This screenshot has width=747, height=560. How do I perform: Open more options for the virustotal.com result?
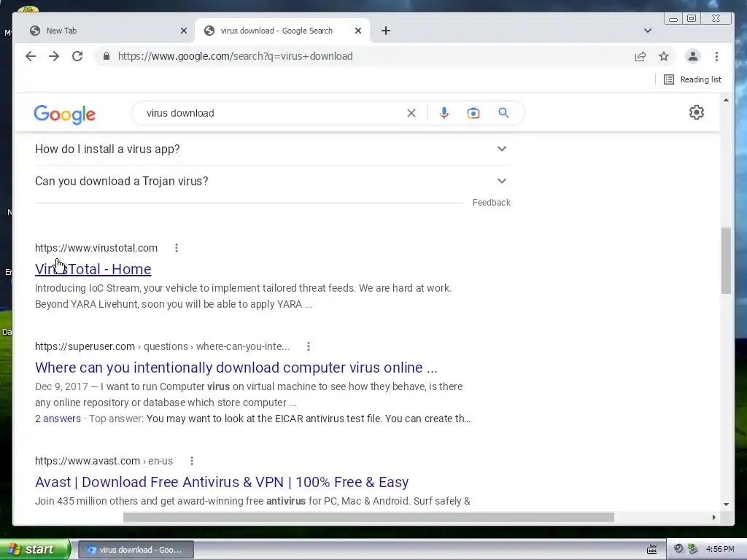(x=177, y=248)
